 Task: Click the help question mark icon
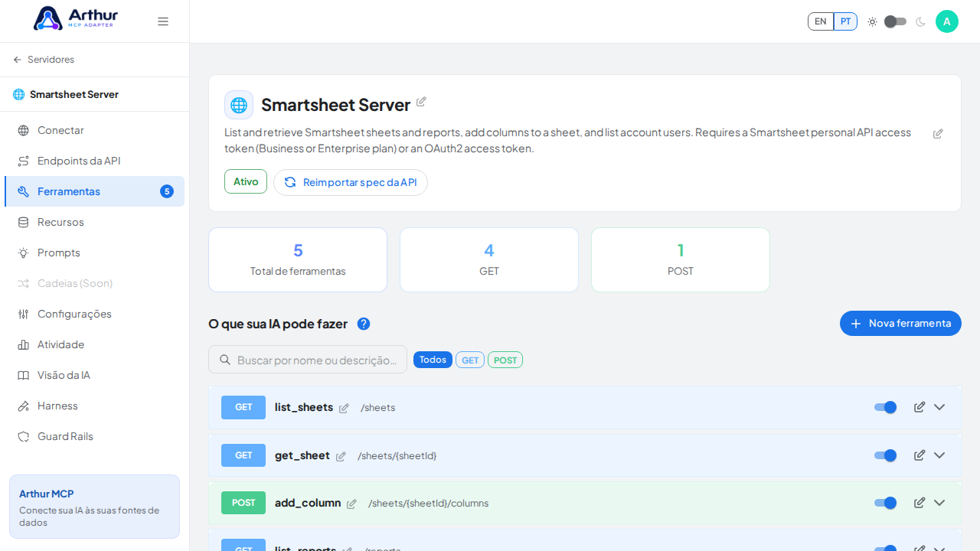pyautogui.click(x=364, y=324)
